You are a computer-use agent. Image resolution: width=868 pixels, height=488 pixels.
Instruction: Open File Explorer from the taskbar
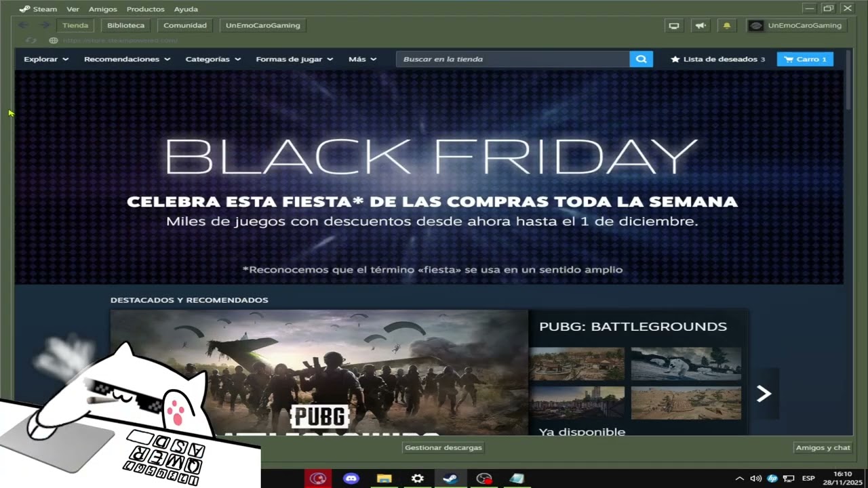[384, 479]
